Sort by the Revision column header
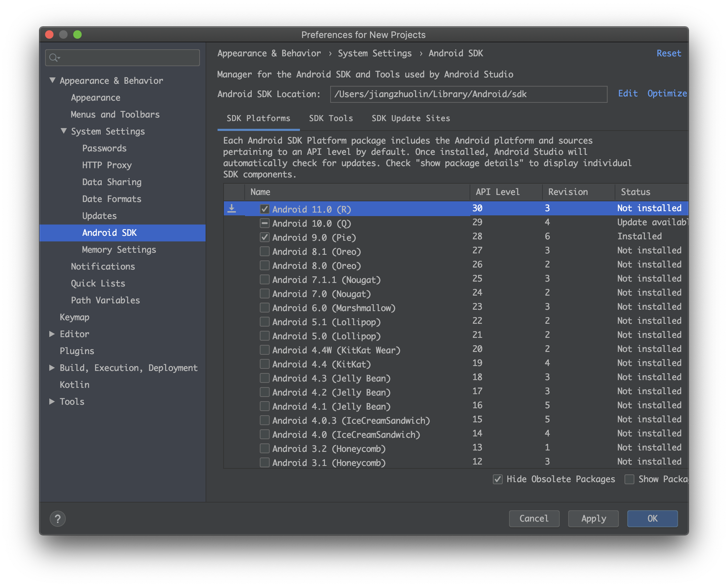Image resolution: width=728 pixels, height=587 pixels. (578, 192)
